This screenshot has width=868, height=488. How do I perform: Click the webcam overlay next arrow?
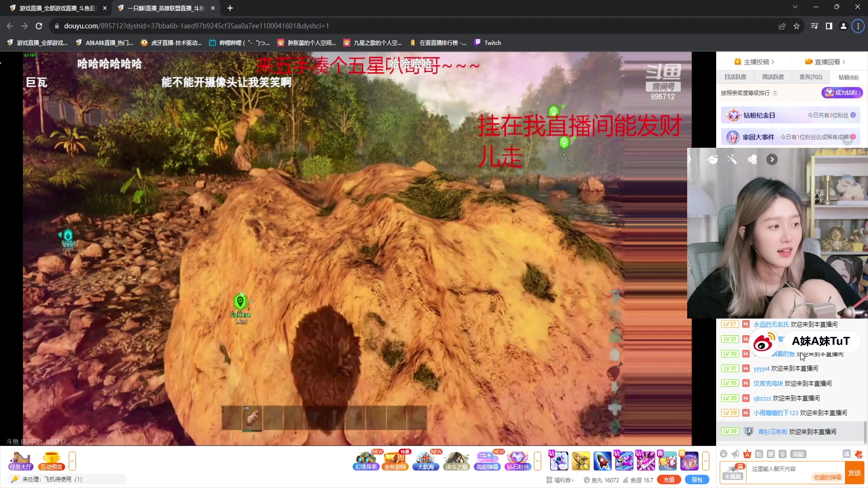(772, 159)
